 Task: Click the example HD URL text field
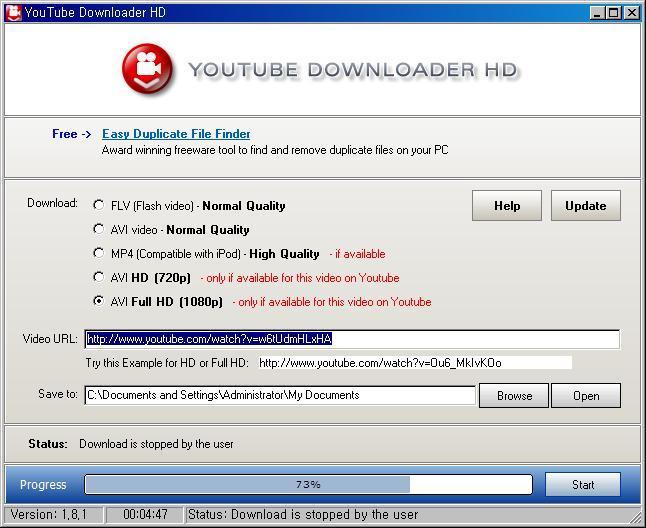(x=415, y=363)
